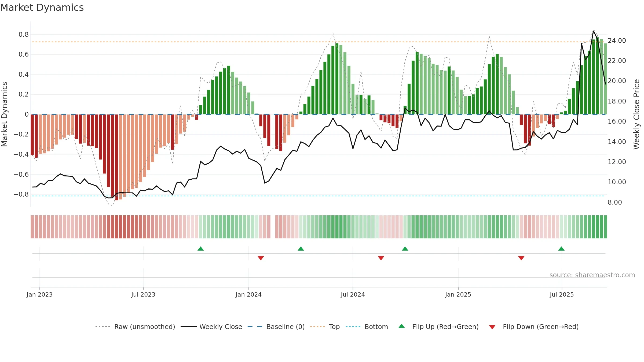This screenshot has width=644, height=362.
Task: Click the red Flip Down triangle icon in legend
Action: (x=492, y=327)
